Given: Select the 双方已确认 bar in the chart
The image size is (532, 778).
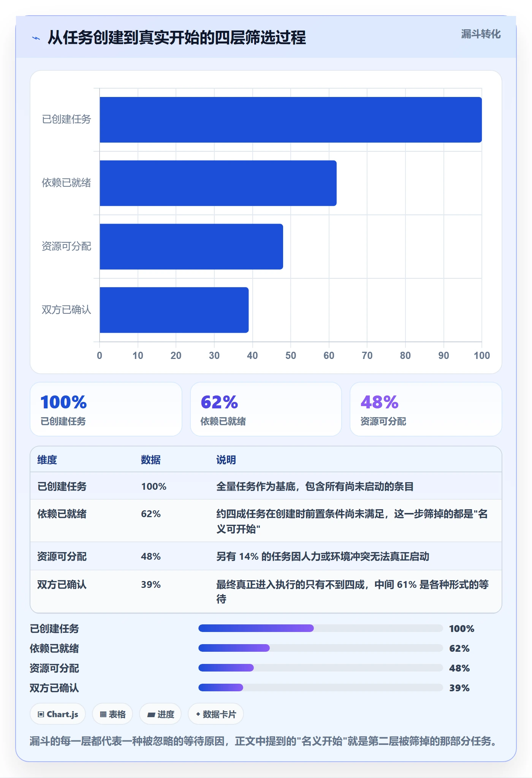Looking at the screenshot, I should pyautogui.click(x=174, y=310).
